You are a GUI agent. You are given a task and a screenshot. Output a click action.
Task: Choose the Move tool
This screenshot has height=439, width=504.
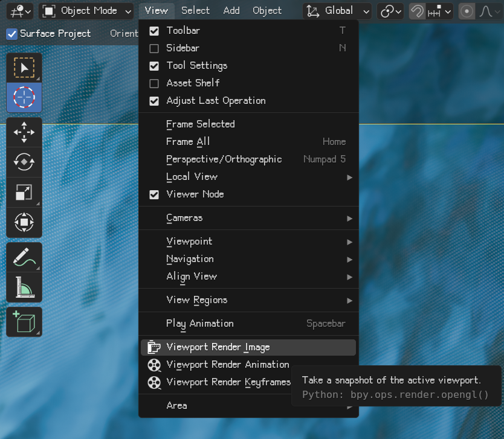(x=24, y=132)
